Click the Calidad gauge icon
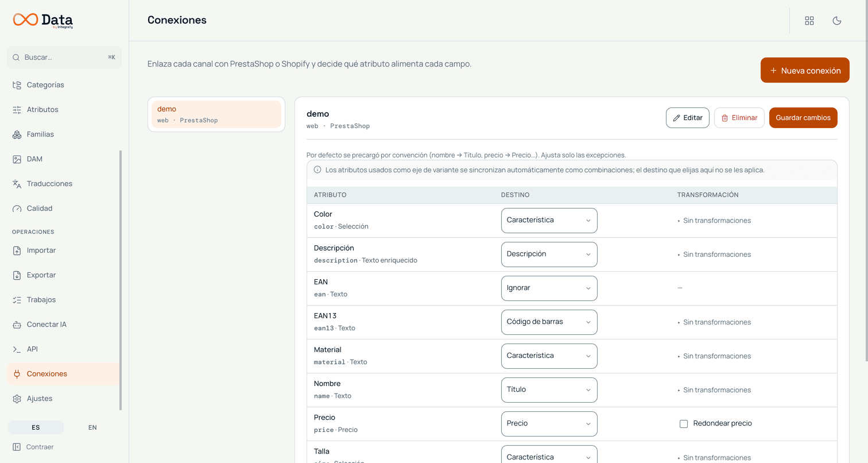868x463 pixels. coord(17,209)
